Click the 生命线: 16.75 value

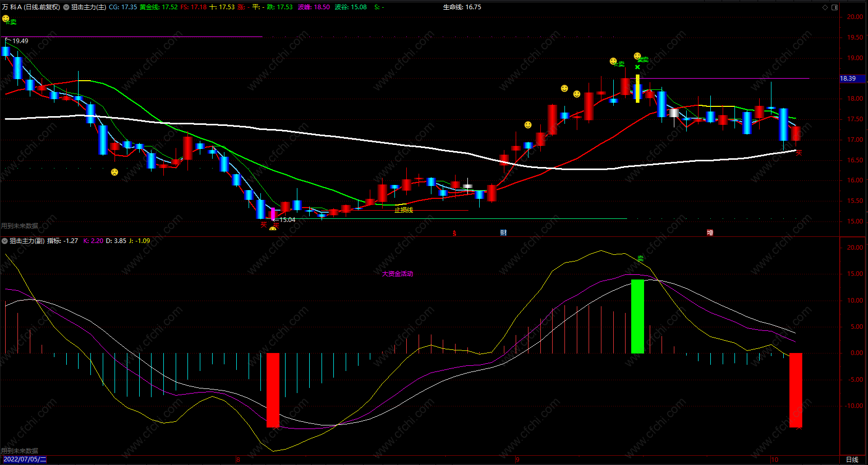462,7
